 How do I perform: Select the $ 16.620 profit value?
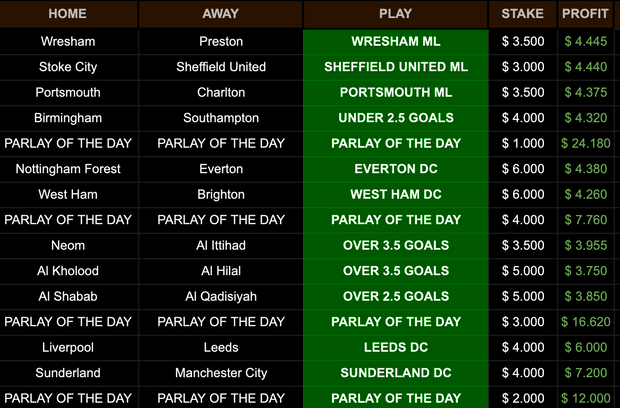(x=586, y=322)
